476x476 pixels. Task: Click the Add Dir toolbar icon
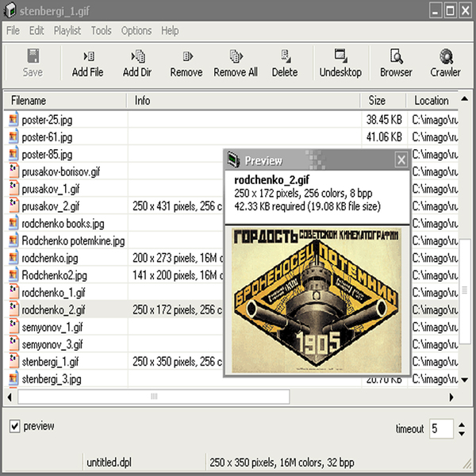[x=136, y=56]
